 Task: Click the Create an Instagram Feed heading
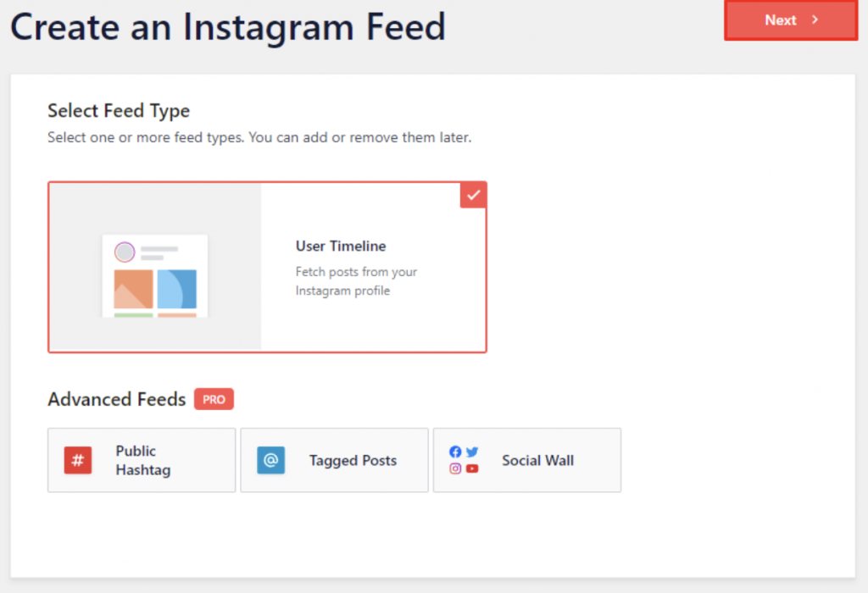pyautogui.click(x=228, y=26)
